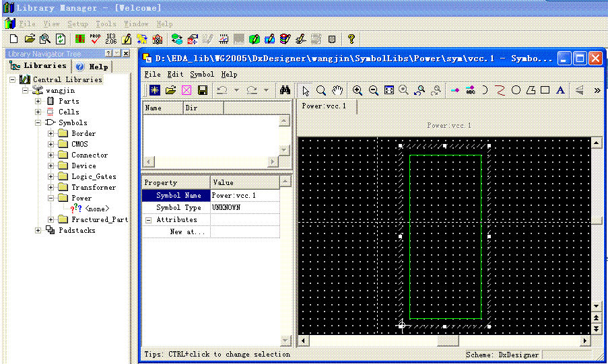608x364 pixels.
Task: Open the Symbol menu
Action: tap(201, 74)
